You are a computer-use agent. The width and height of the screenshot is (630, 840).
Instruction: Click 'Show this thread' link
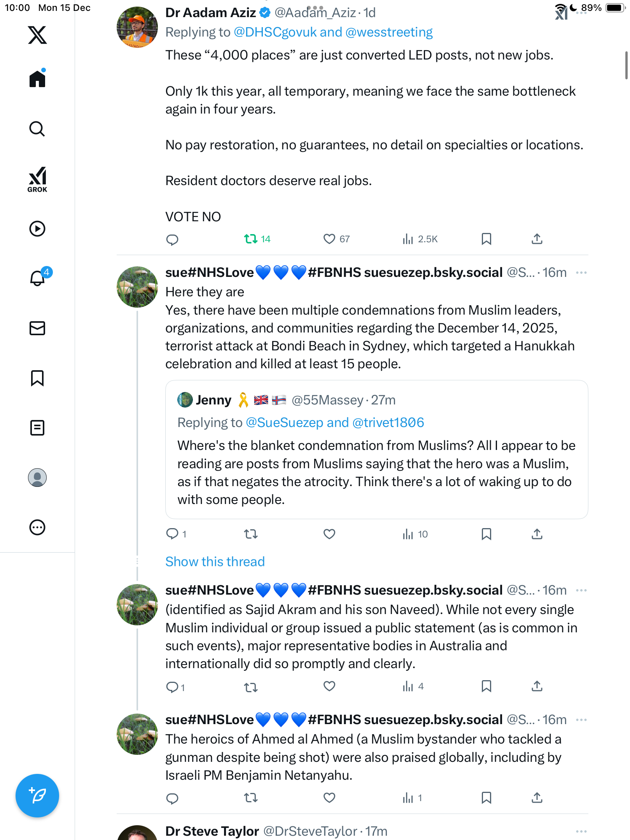(x=215, y=562)
